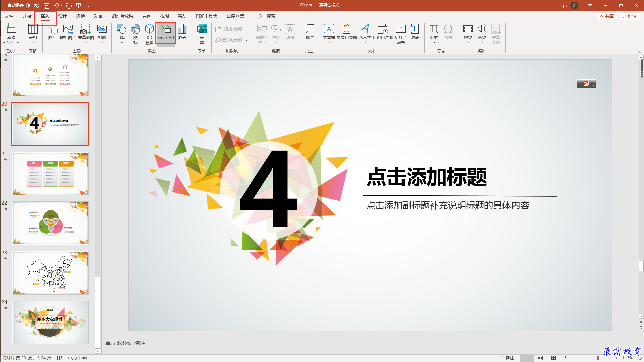The height and width of the screenshot is (362, 644).
Task: Start slideshow from beginning toolbar icon
Action: click(79, 6)
